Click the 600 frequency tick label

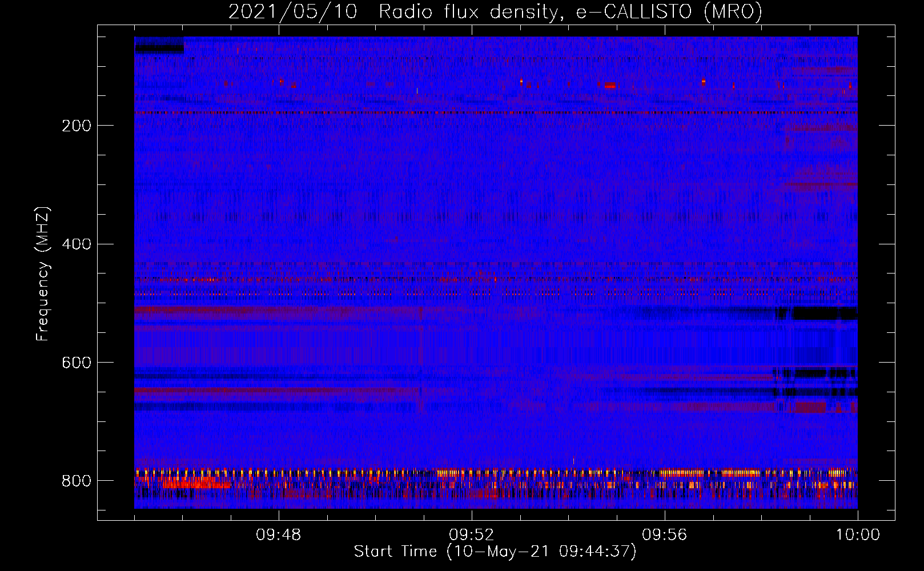[x=77, y=363]
